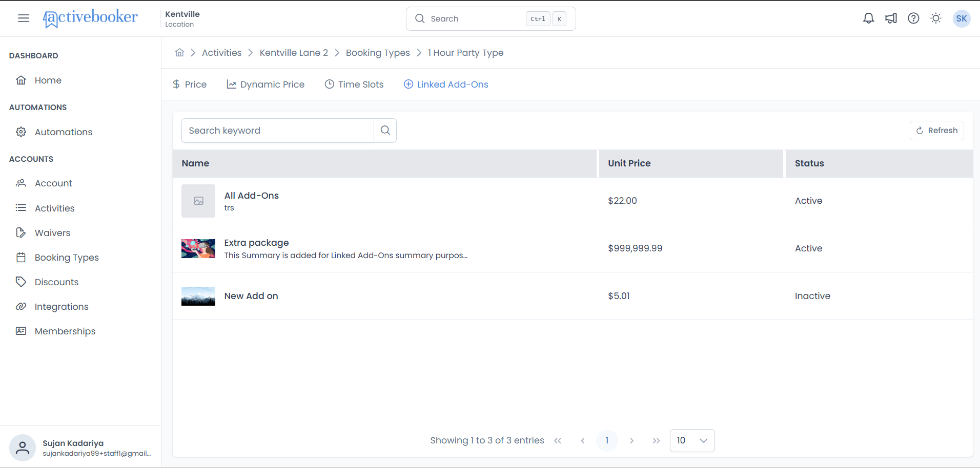Click Showing 1 to 3 of 3 entries
980x468 pixels.
pyautogui.click(x=487, y=440)
